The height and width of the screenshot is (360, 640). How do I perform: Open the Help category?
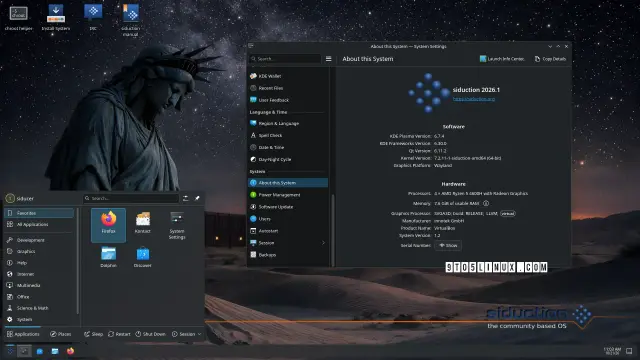click(39, 263)
